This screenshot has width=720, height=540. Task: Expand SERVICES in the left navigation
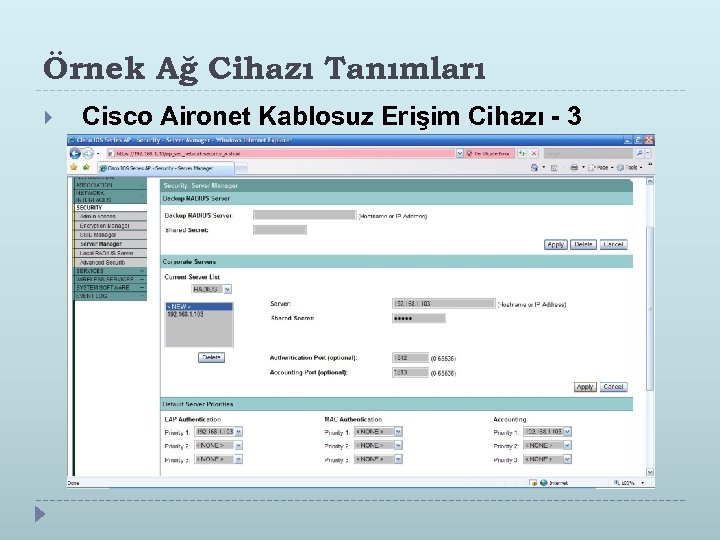click(110, 271)
